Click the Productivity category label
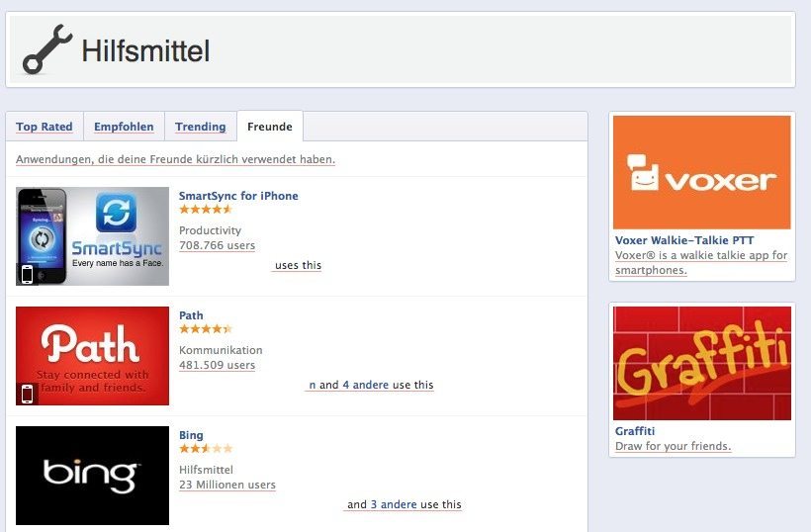 pyautogui.click(x=210, y=230)
